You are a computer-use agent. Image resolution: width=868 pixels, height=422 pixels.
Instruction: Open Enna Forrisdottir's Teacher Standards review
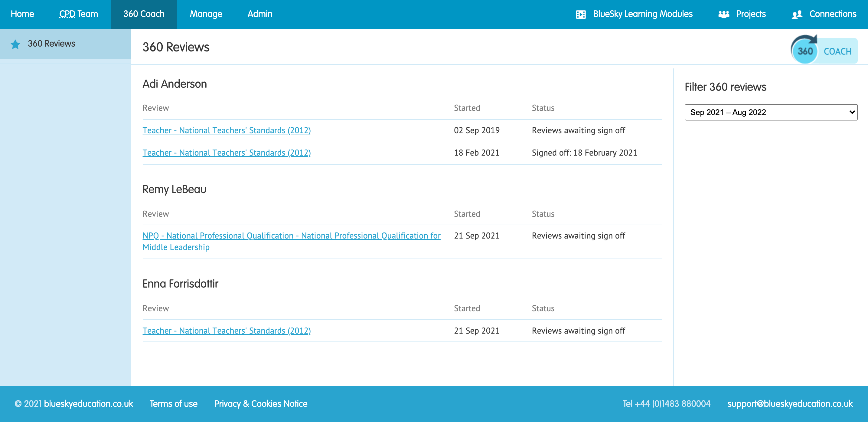227,331
